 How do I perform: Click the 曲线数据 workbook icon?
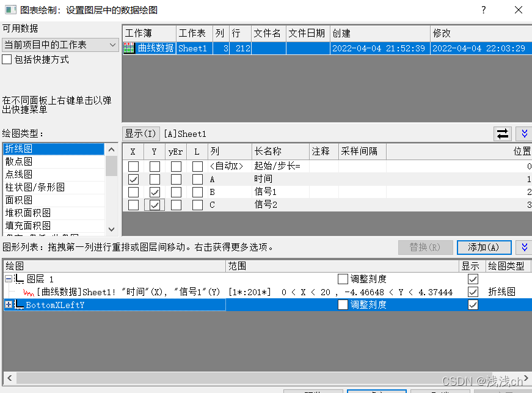[x=129, y=48]
